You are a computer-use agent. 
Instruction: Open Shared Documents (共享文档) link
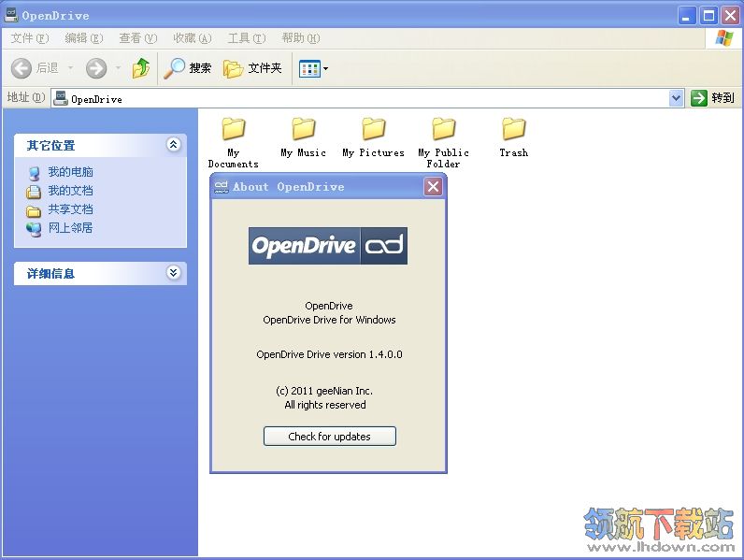coord(70,209)
